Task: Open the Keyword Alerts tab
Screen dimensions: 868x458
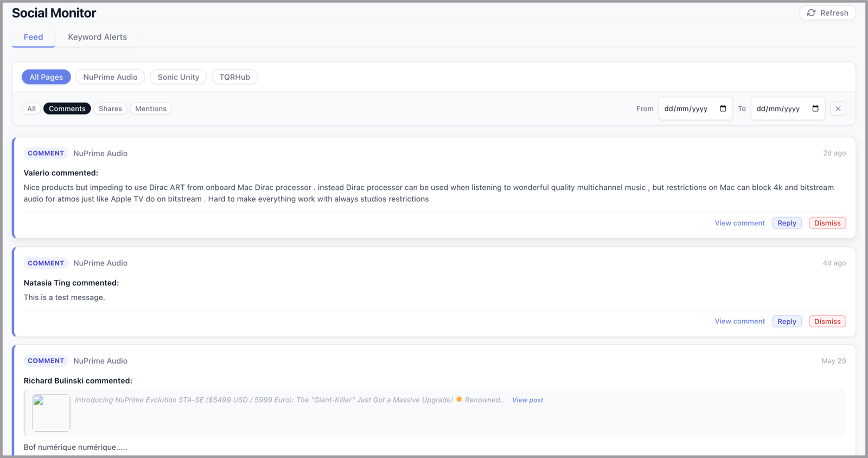Action: 97,37
